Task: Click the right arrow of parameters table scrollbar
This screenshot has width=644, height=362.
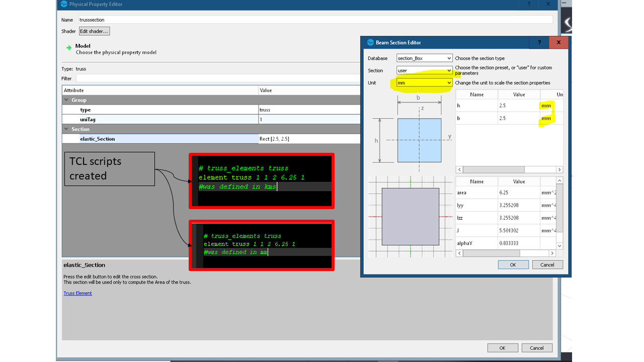Action: tap(559, 170)
